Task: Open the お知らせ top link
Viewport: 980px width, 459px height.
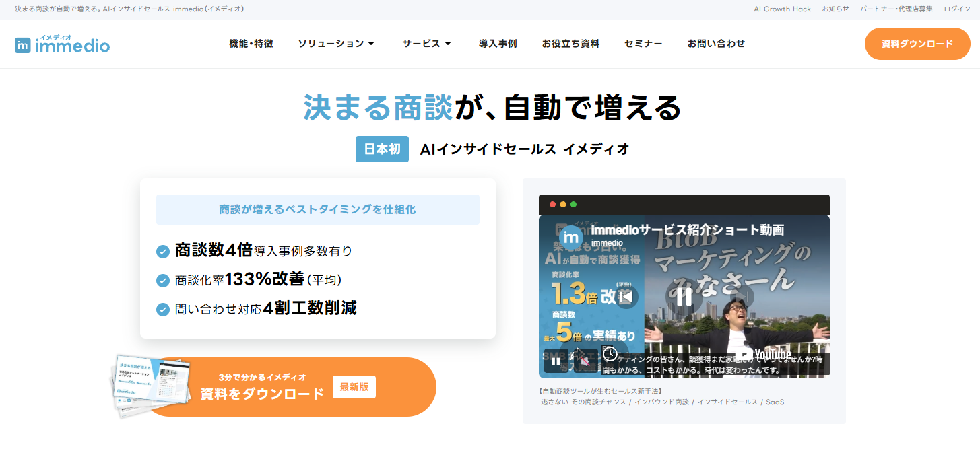Action: 835,9
